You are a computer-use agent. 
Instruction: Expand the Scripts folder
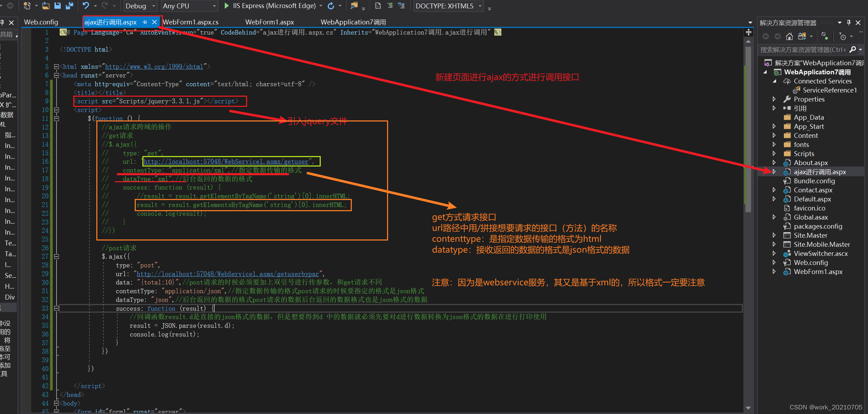(x=774, y=154)
